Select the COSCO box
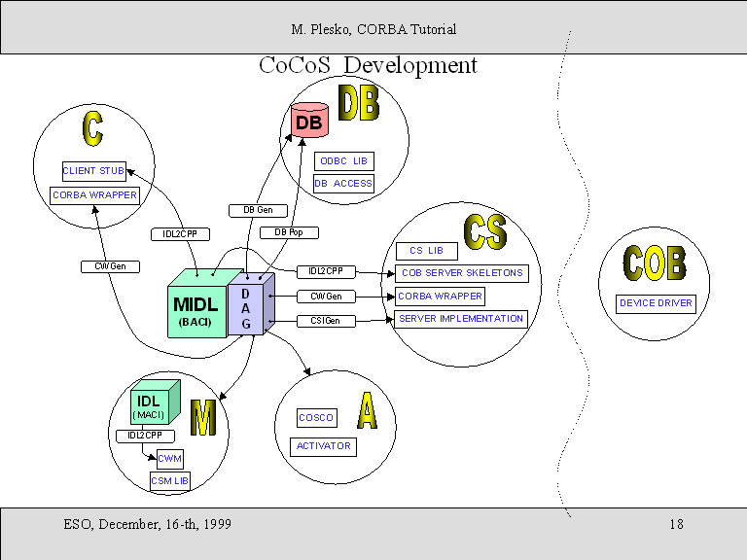 coord(316,418)
